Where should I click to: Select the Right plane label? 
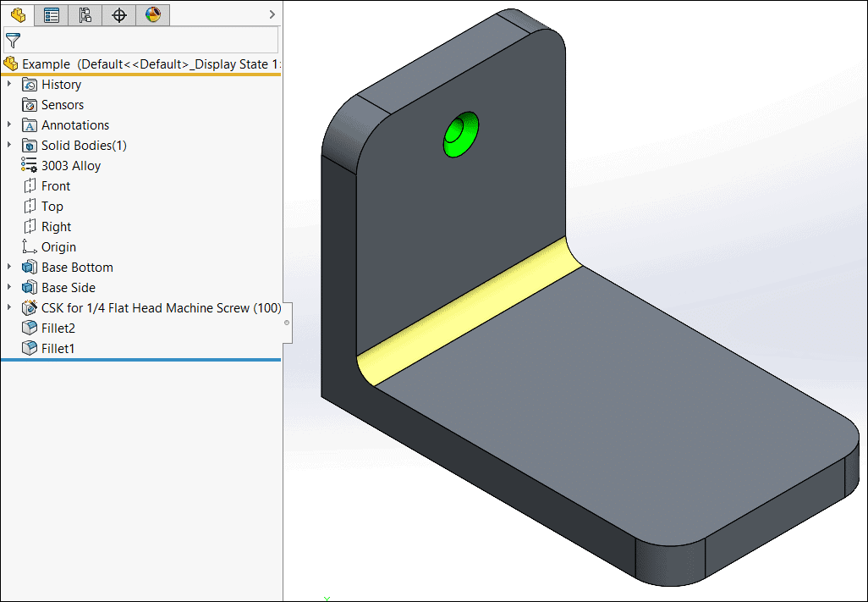(x=57, y=227)
